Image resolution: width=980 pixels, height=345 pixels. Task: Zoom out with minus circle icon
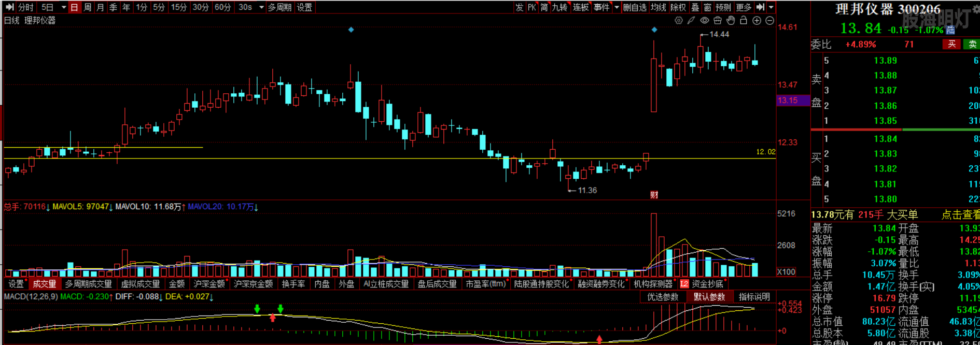[x=770, y=21]
